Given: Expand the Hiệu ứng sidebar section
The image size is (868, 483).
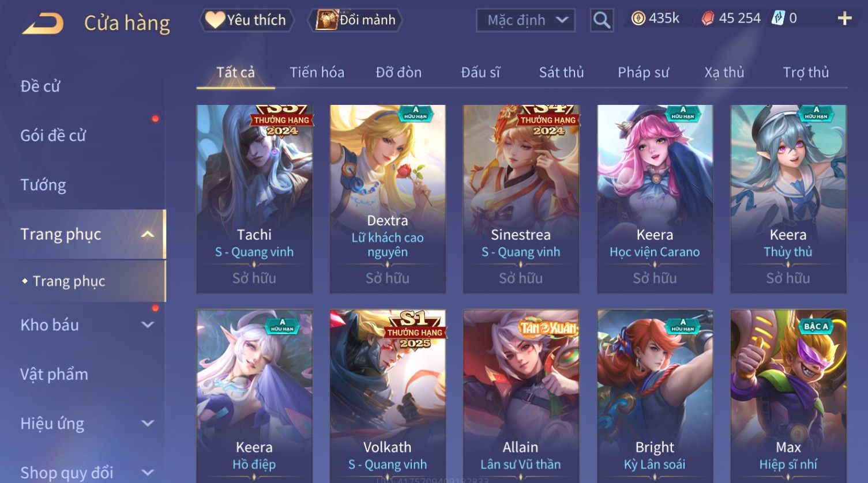Looking at the screenshot, I should coord(148,423).
